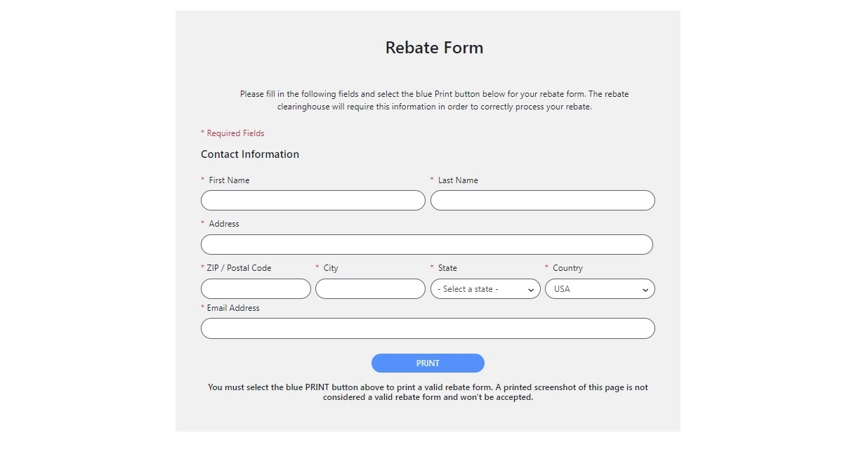Select the Email Address input field
This screenshot has height=461, width=868.
click(427, 328)
